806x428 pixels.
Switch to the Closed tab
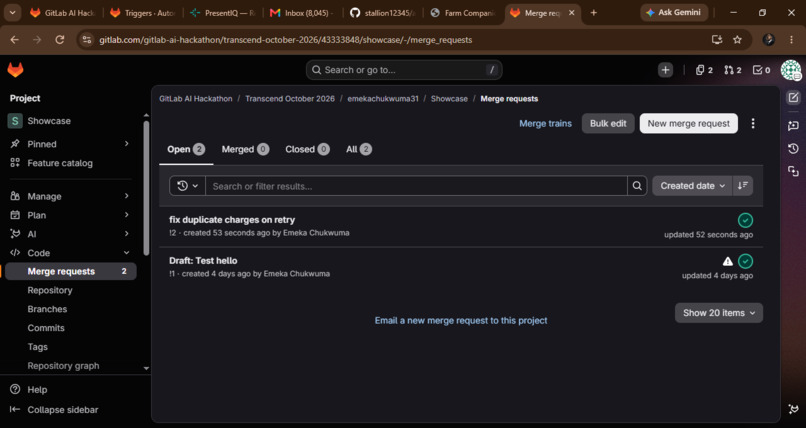pos(307,150)
